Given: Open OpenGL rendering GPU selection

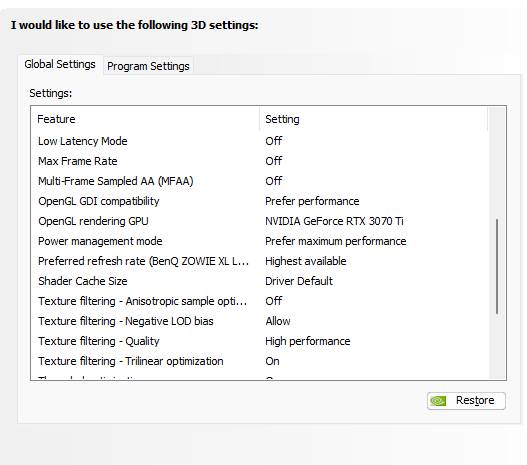Looking at the screenshot, I should point(334,221).
